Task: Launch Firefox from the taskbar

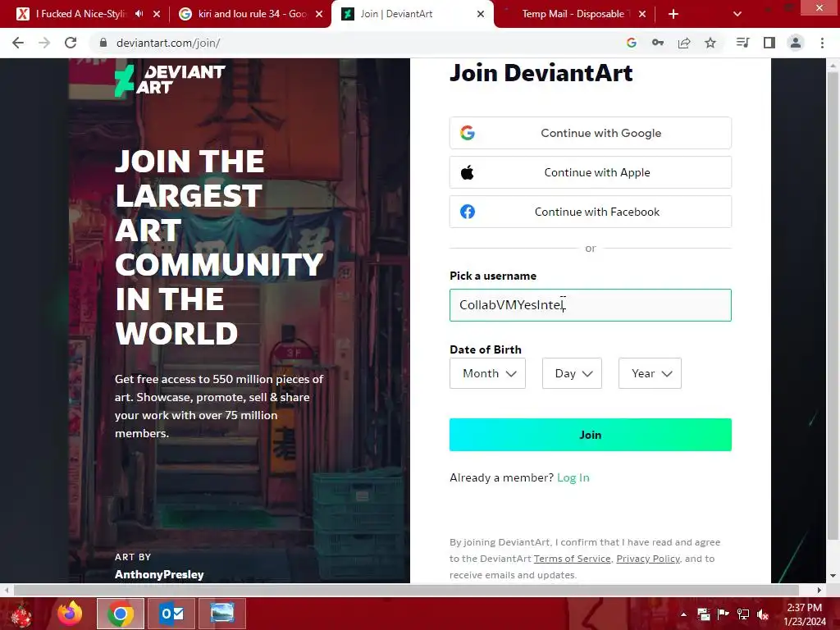Action: [x=71, y=614]
